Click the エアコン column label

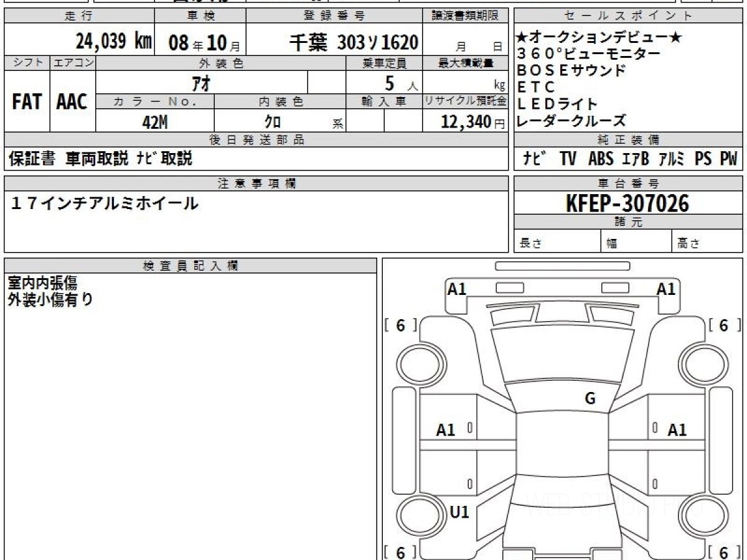(x=72, y=63)
